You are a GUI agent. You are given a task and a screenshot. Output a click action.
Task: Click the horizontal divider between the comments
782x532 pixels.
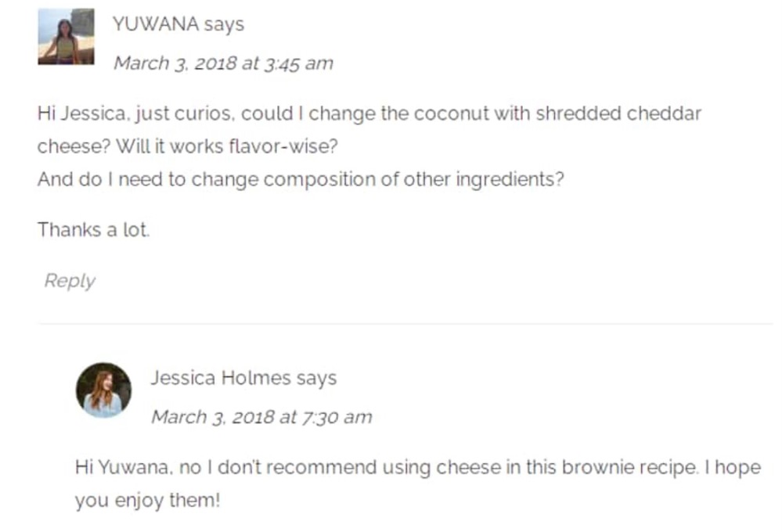click(405, 323)
